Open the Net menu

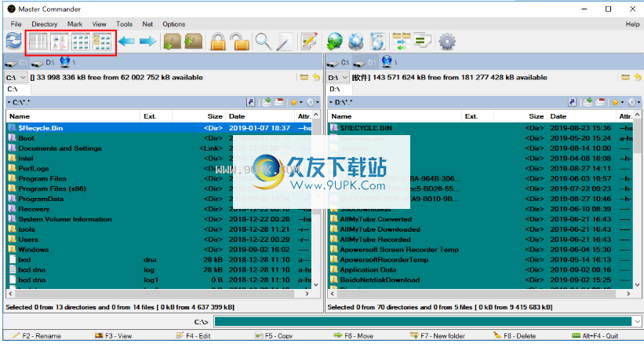coord(147,24)
